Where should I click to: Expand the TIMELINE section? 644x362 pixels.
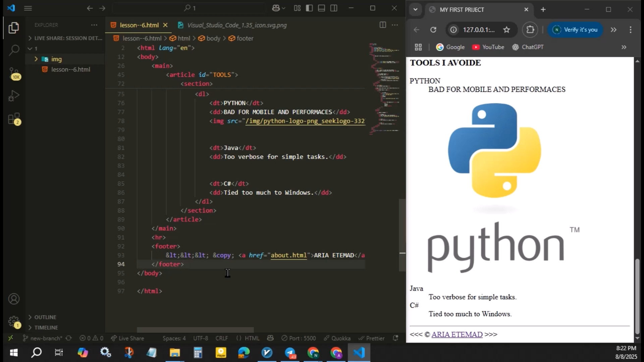click(x=46, y=327)
